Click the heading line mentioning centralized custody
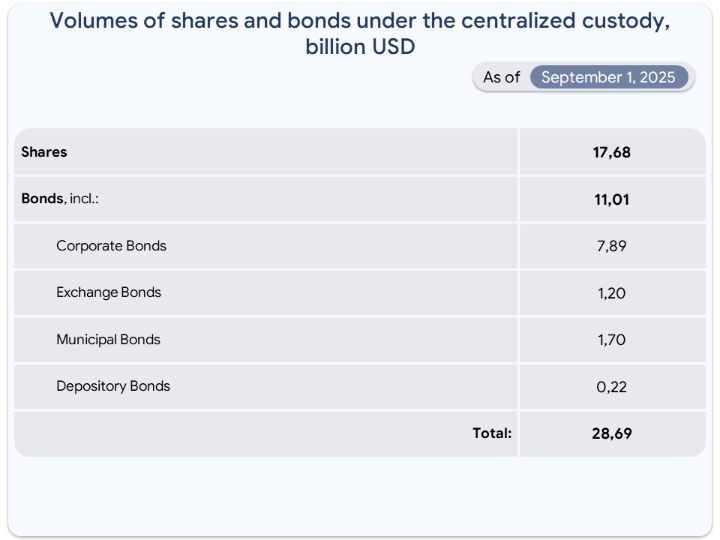 pyautogui.click(x=359, y=21)
